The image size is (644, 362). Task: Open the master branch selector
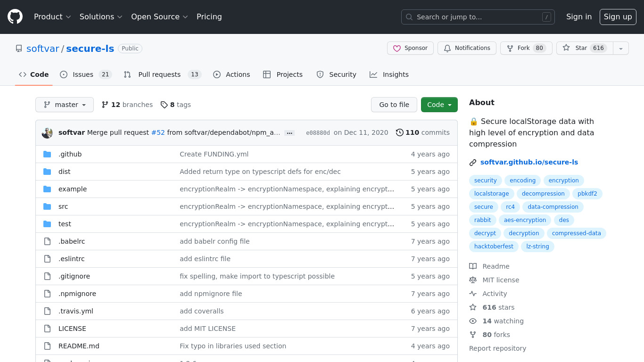click(65, 105)
